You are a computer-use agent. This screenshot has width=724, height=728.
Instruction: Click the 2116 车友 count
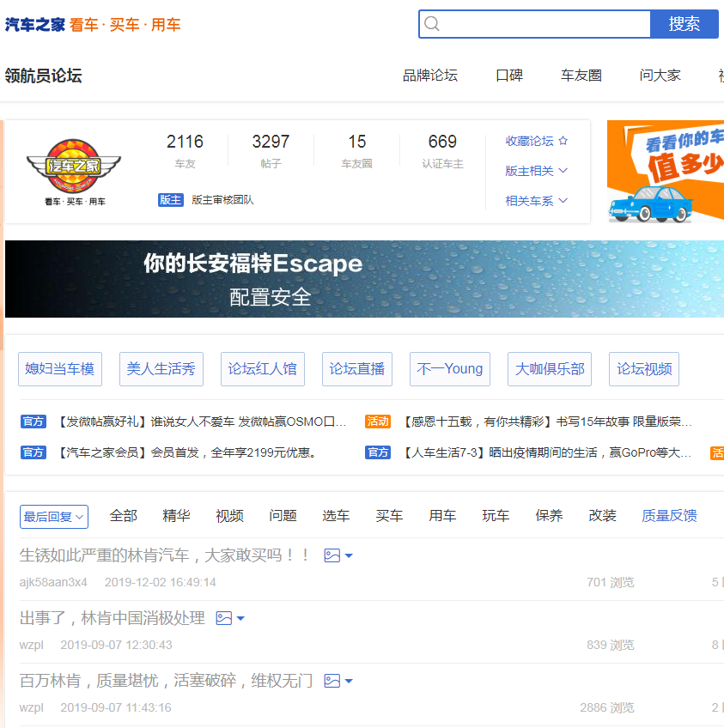pyautogui.click(x=185, y=150)
